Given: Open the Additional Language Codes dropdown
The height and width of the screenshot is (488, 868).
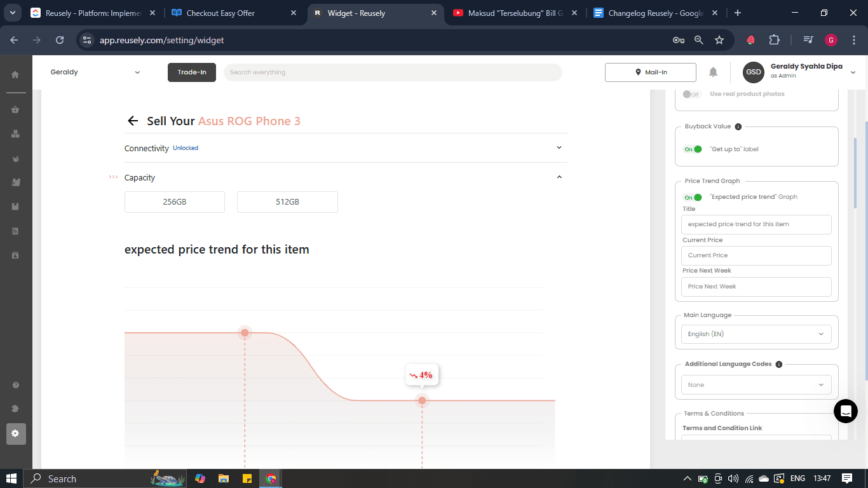Looking at the screenshot, I should pos(756,385).
